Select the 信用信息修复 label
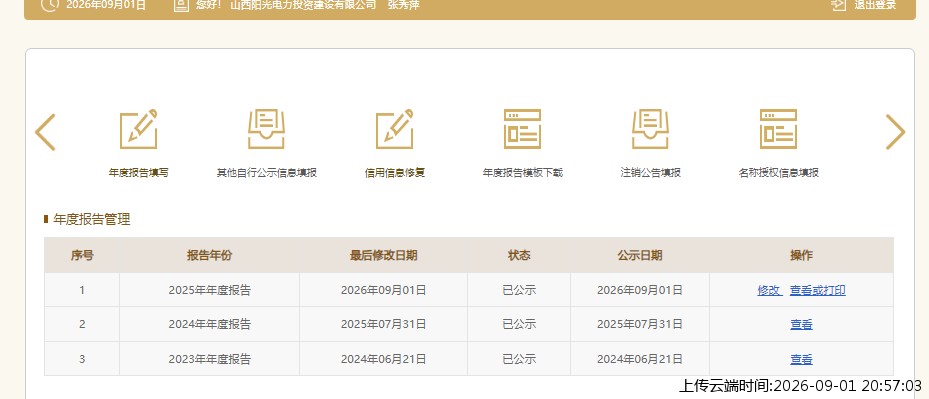The image size is (929, 399). coord(395,173)
